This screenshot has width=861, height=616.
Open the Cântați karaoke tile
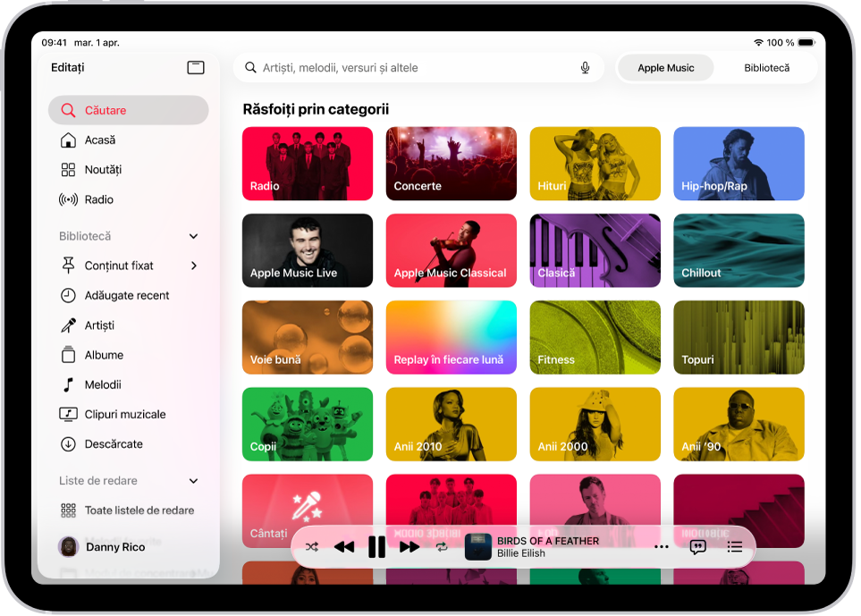(x=308, y=511)
